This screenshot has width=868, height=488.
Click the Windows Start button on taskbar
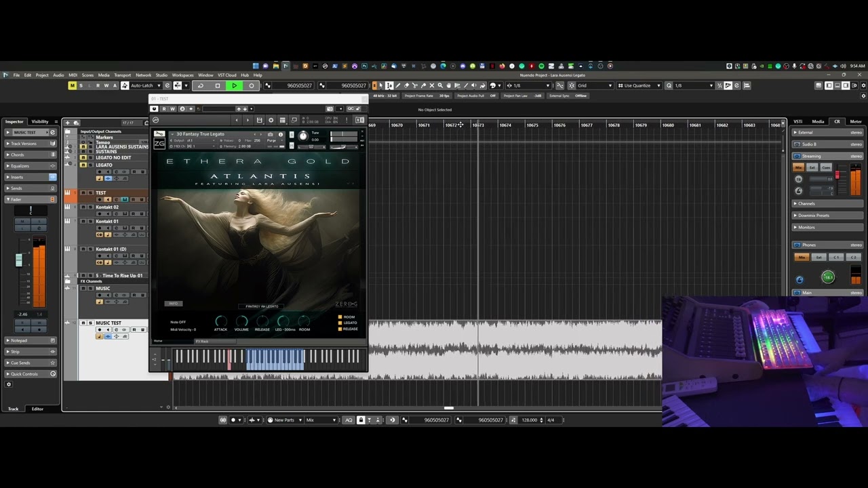coord(256,66)
